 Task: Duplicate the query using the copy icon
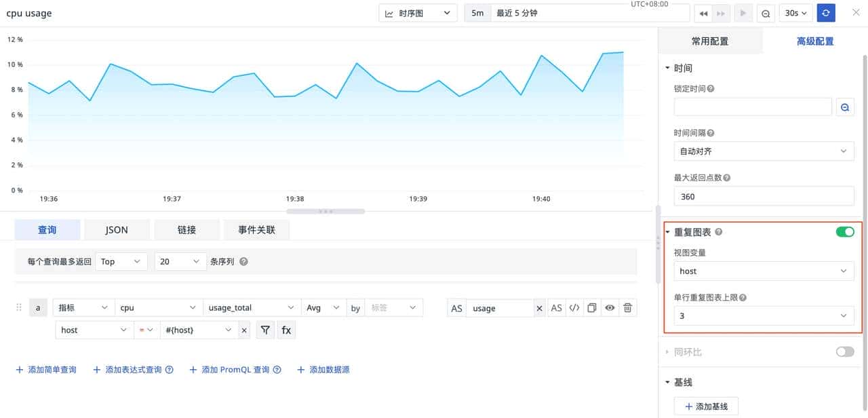[x=591, y=307]
